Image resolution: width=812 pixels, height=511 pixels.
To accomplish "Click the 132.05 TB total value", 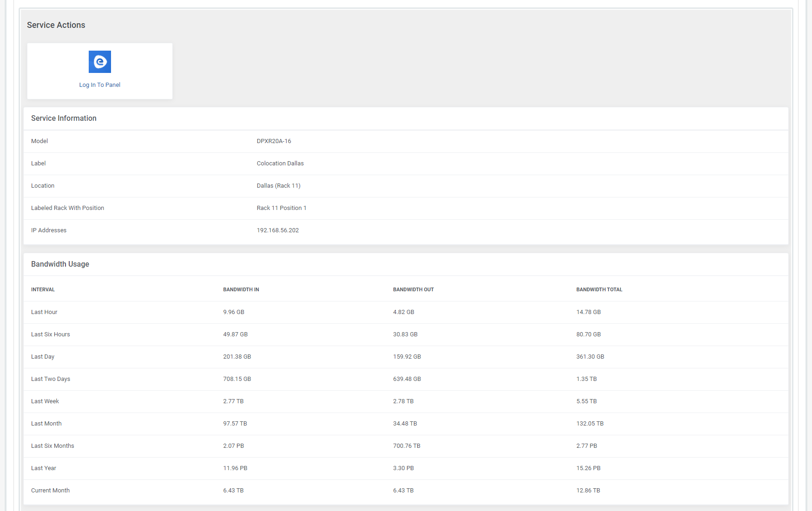I will [590, 424].
